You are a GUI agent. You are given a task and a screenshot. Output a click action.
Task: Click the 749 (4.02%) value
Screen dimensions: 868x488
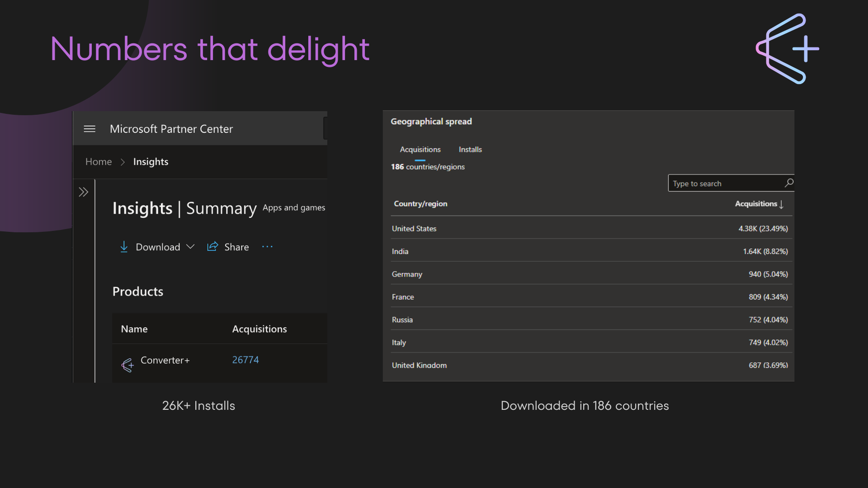(768, 343)
